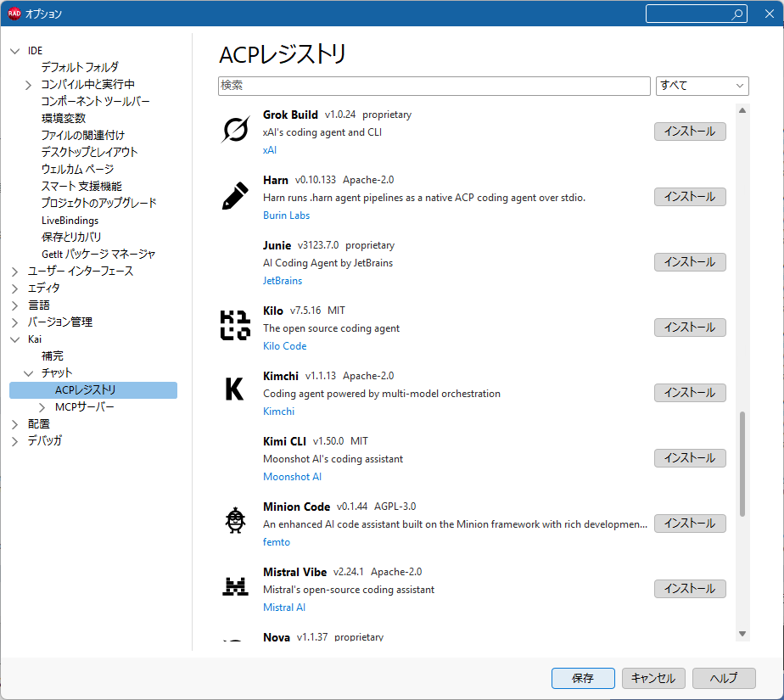Image resolution: width=784 pixels, height=700 pixels.
Task: Click the 保存 button
Action: pyautogui.click(x=583, y=679)
